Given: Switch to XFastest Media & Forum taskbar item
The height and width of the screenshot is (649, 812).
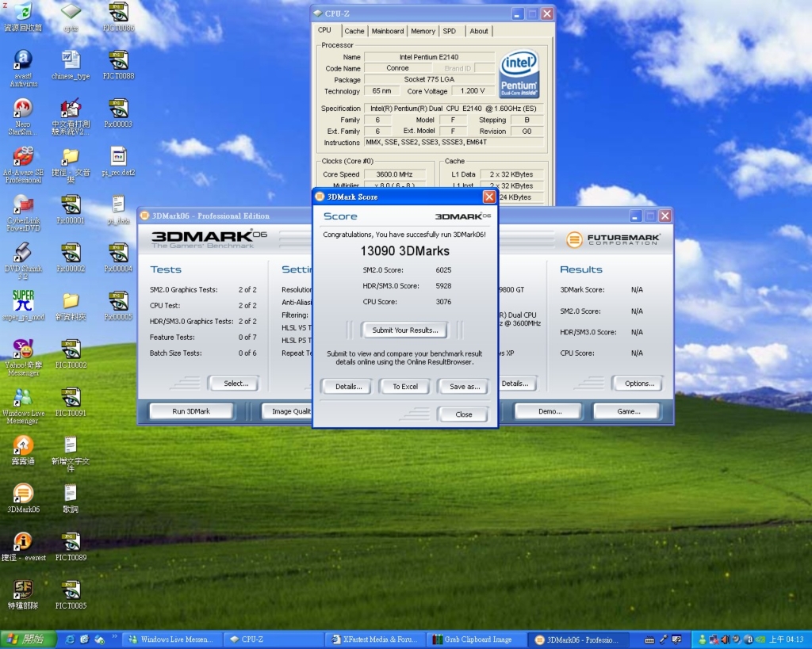Looking at the screenshot, I should (x=375, y=639).
